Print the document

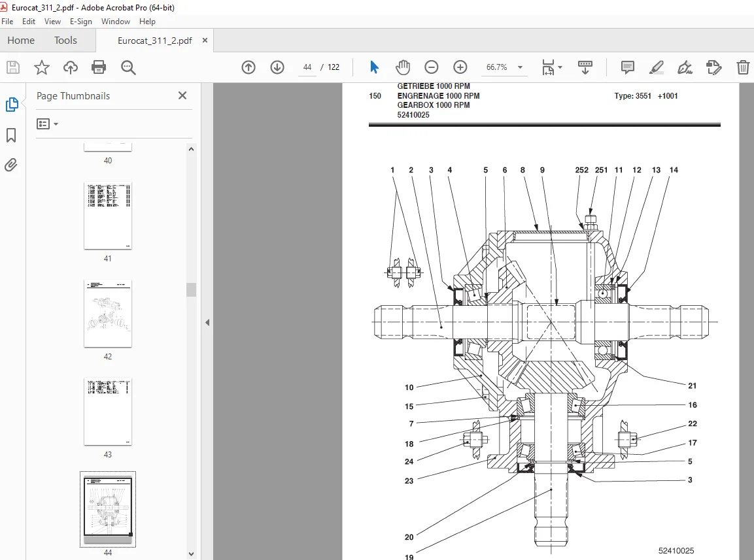coord(99,67)
